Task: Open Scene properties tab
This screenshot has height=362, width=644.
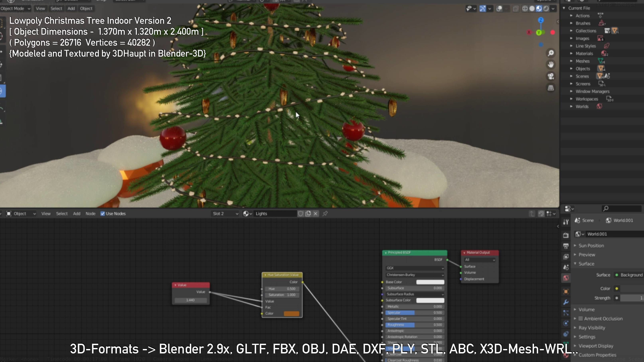Action: pos(566,267)
